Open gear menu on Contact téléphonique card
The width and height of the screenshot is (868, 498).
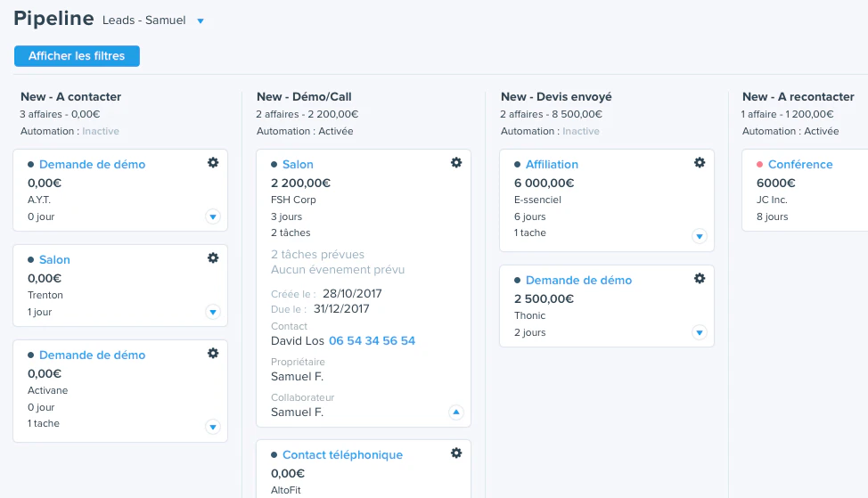pos(456,453)
